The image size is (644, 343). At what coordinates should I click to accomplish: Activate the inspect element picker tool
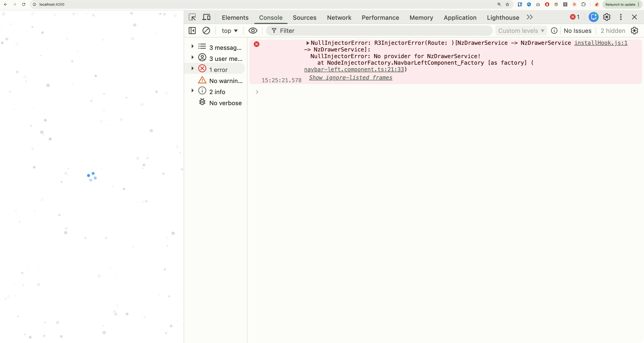(x=192, y=17)
